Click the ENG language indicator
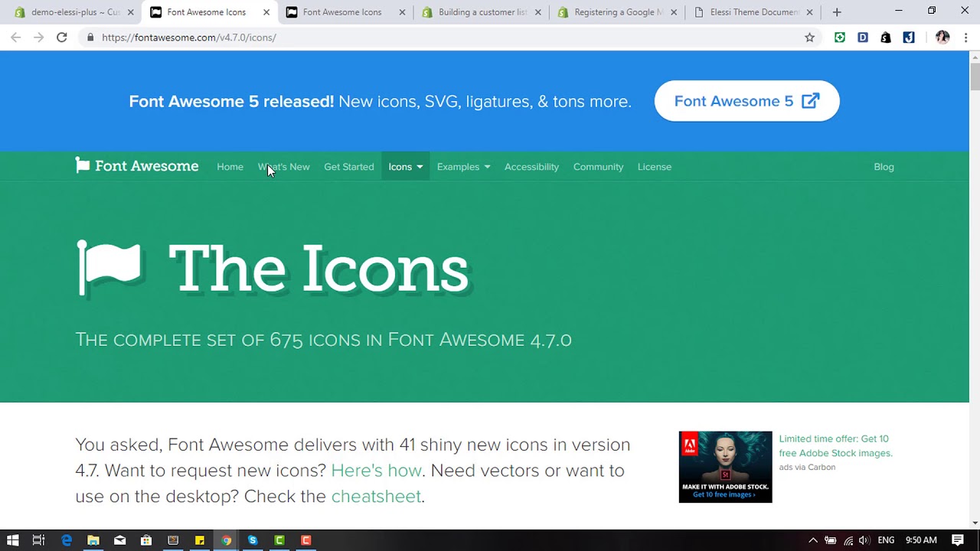 (886, 540)
